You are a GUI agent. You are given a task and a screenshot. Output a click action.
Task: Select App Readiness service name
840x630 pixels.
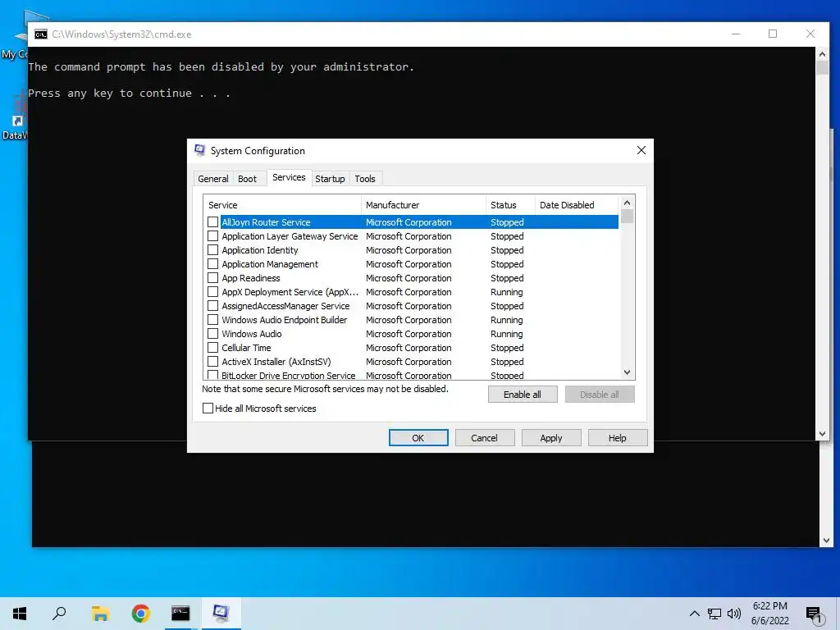(x=251, y=278)
